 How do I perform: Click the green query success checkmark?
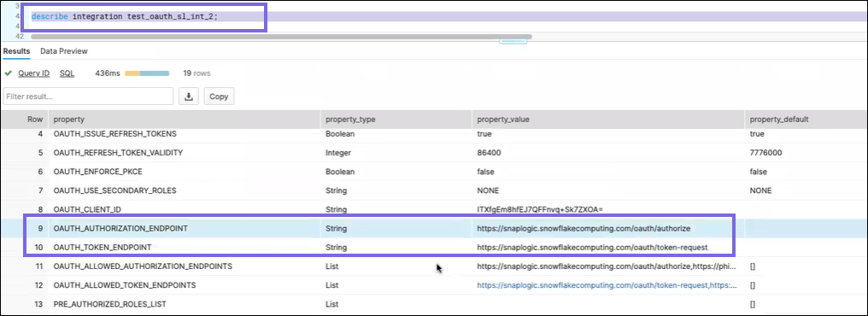[x=9, y=73]
